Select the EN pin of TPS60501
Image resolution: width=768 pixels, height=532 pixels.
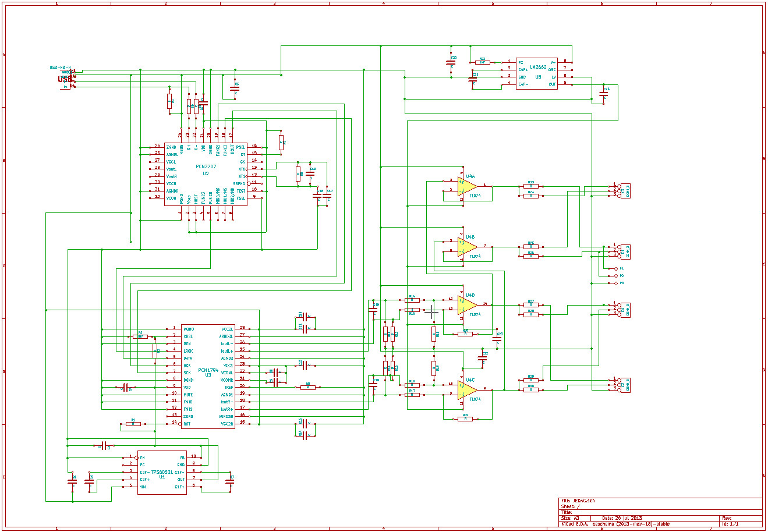pos(142,457)
